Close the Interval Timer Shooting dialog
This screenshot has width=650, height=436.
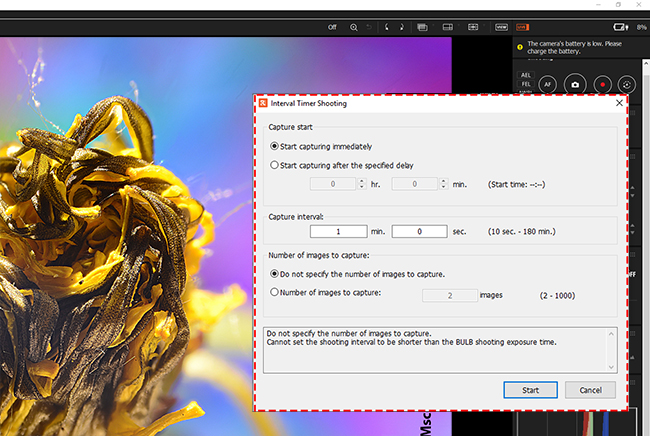tap(618, 102)
